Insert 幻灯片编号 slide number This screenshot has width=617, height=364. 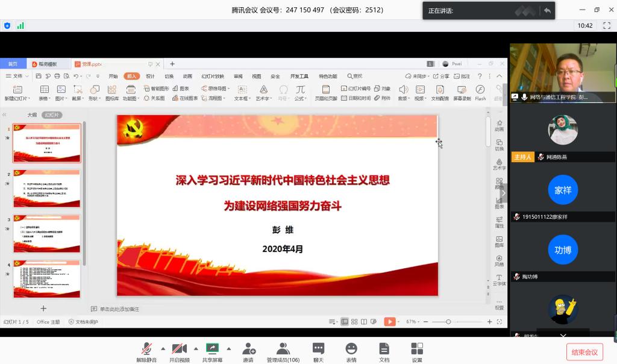pos(355,89)
